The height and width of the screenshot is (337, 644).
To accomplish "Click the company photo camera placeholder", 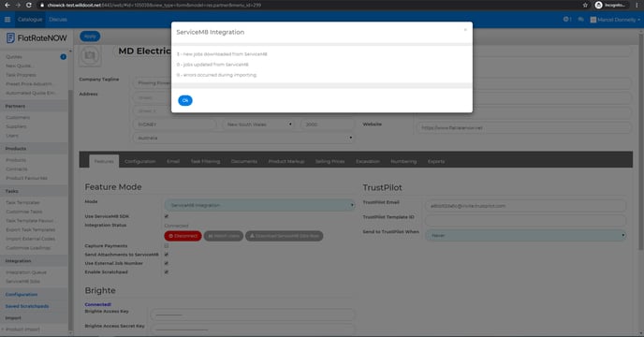I will click(x=90, y=55).
